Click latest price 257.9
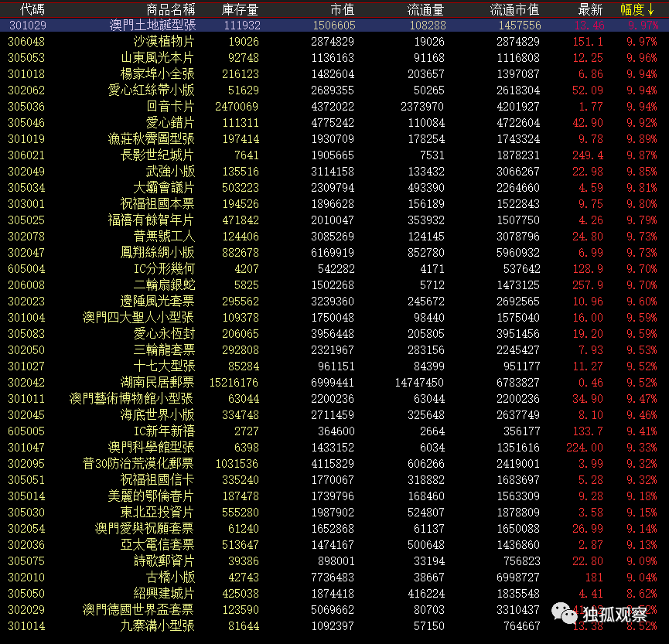Image resolution: width=669 pixels, height=644 pixels. tap(588, 285)
